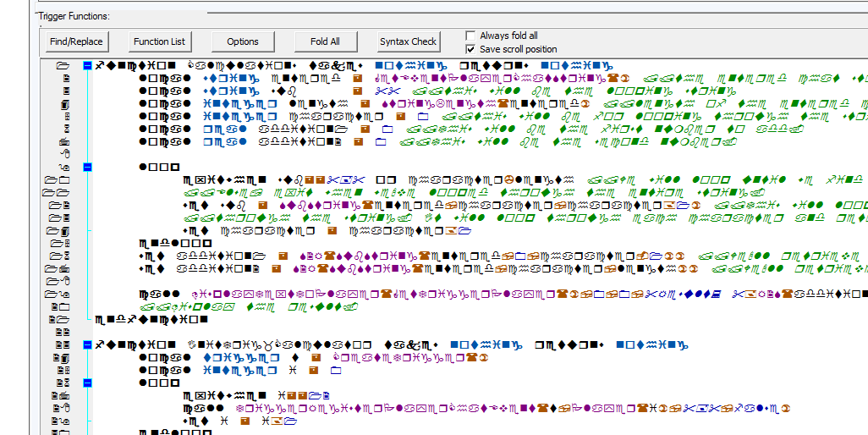Click the Options button
The width and height of the screenshot is (868, 435).
[243, 41]
